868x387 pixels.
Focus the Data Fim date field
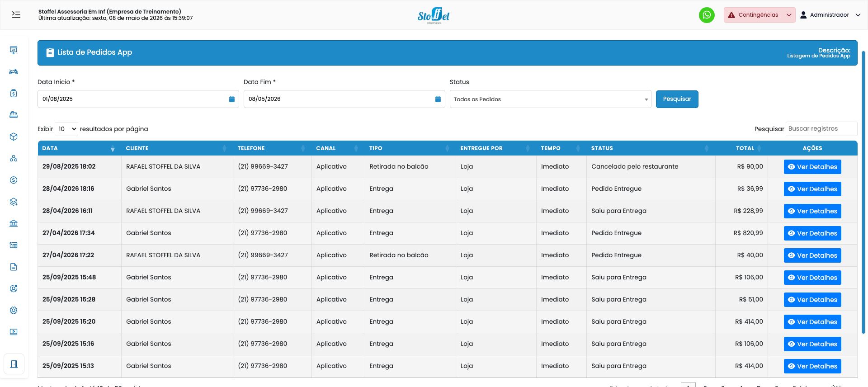point(344,99)
